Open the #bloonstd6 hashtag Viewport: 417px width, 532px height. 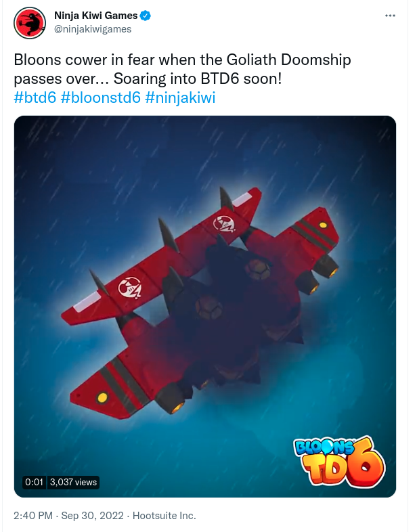tap(100, 98)
